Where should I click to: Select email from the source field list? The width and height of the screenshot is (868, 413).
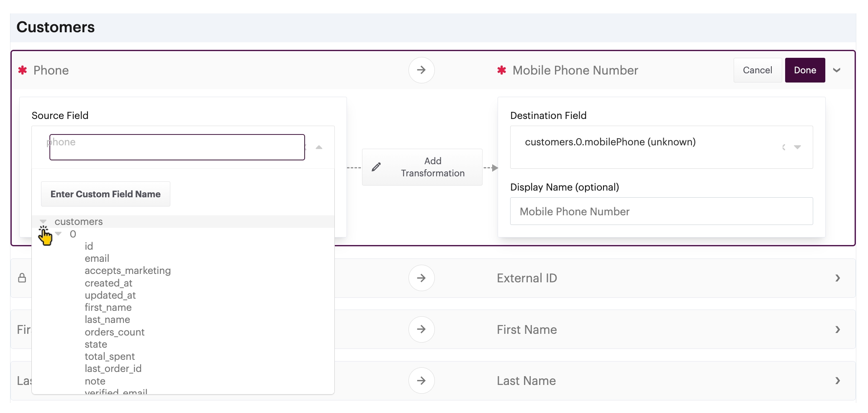(x=97, y=258)
